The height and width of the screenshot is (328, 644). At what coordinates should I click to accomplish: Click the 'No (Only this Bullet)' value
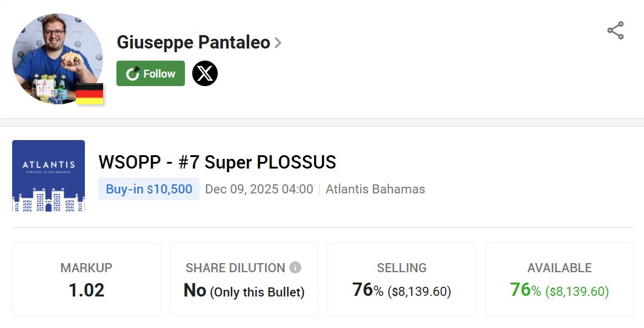click(x=244, y=291)
